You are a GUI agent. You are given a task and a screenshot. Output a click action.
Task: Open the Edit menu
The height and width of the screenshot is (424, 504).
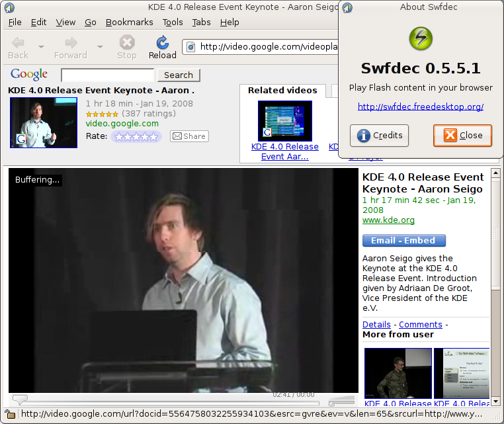[38, 22]
